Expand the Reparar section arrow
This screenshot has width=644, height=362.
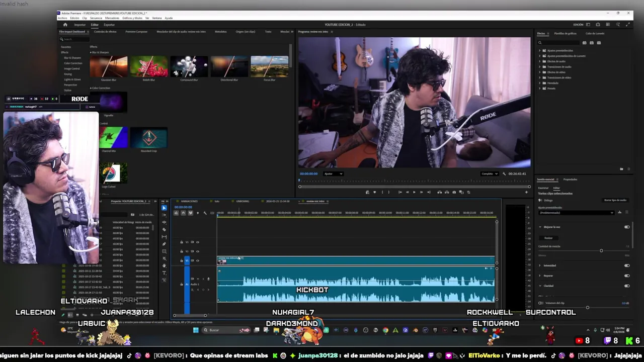pyautogui.click(x=540, y=276)
